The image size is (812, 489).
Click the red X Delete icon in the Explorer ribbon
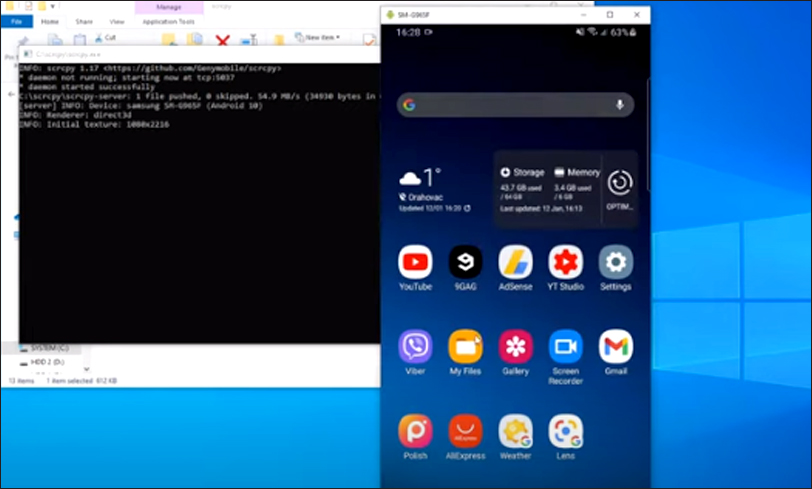pos(223,40)
